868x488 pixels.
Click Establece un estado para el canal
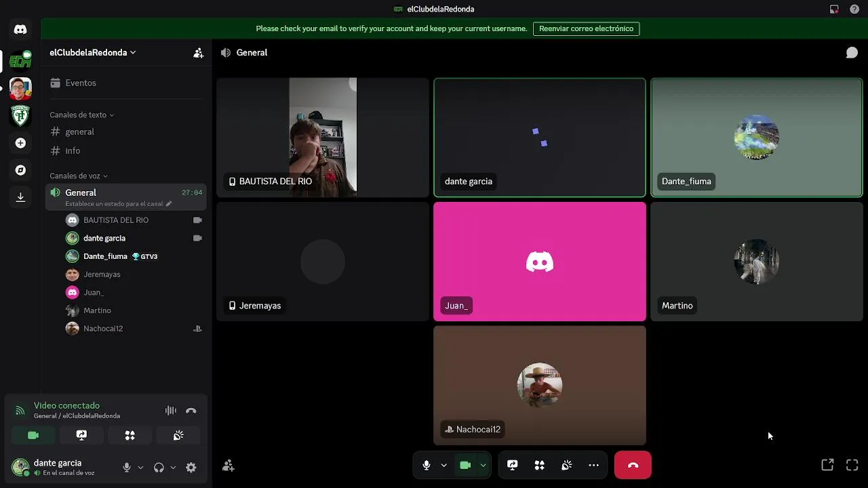114,204
